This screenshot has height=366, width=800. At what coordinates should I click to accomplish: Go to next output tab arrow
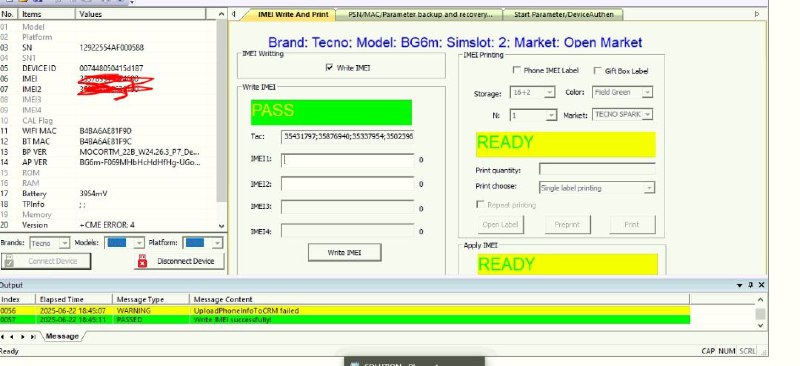point(22,337)
